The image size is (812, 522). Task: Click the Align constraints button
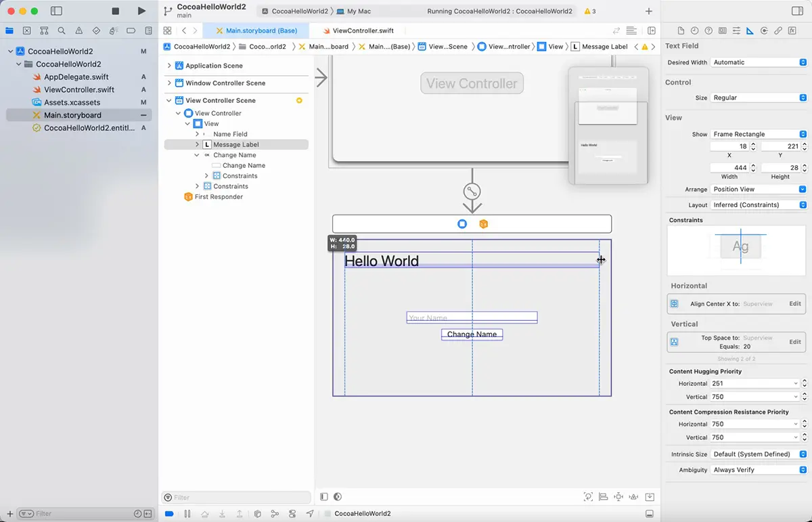coord(604,497)
